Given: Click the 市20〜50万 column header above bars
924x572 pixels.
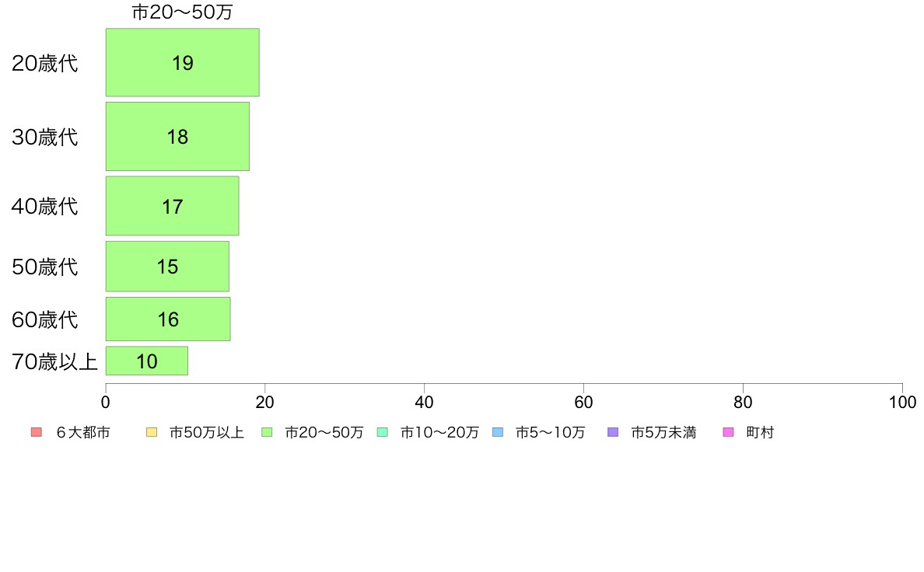Looking at the screenshot, I should tap(183, 12).
